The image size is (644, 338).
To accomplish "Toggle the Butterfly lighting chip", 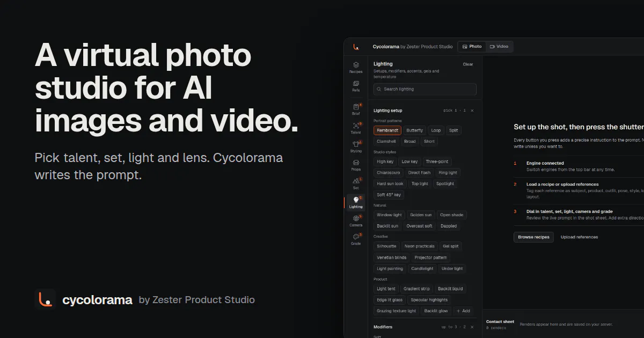I will 415,130.
